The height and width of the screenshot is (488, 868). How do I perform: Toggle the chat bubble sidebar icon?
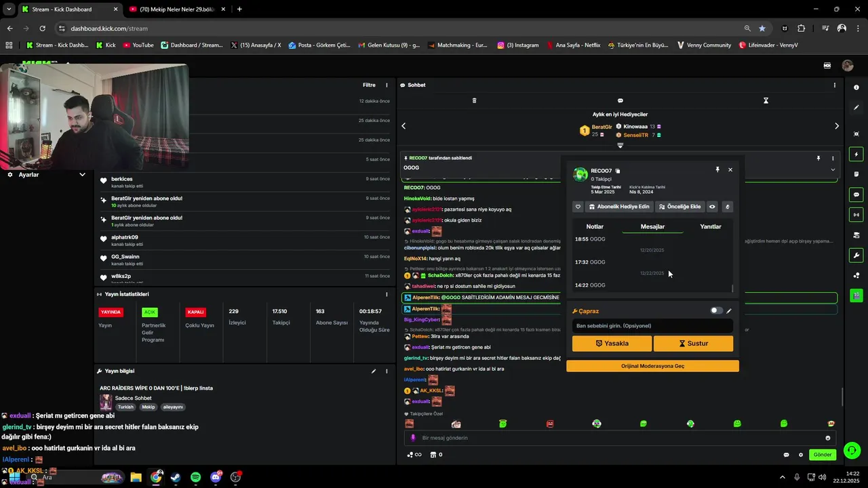(x=856, y=195)
